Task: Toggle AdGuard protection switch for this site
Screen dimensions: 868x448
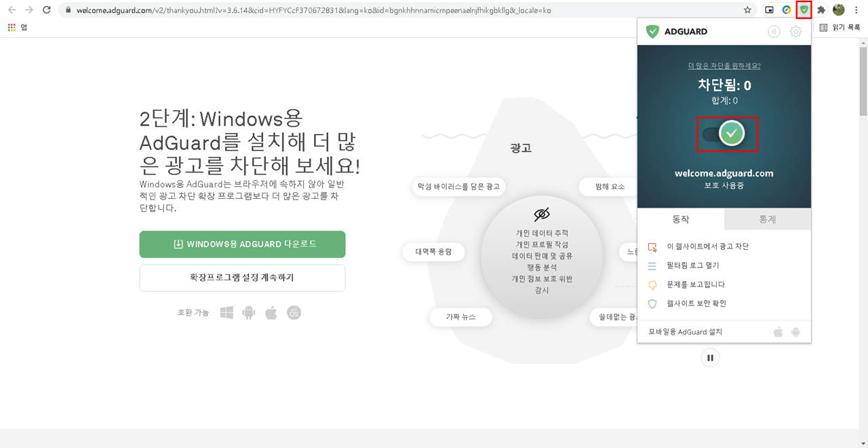Action: click(x=724, y=134)
